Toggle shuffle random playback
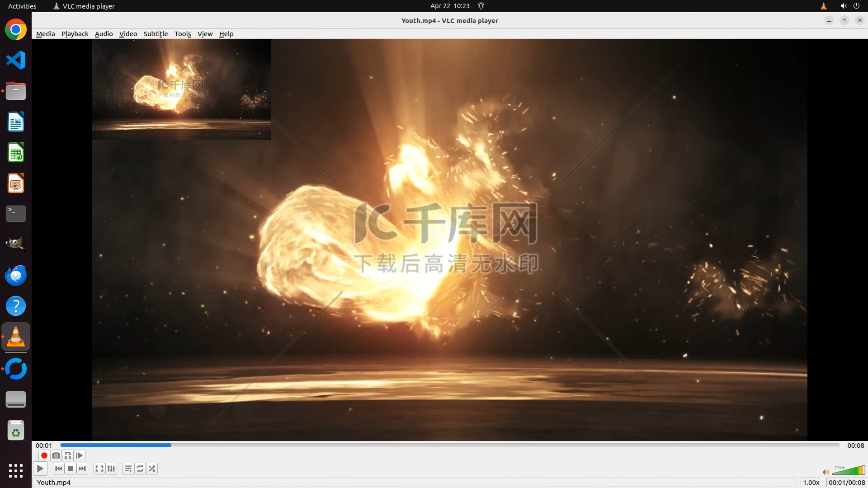This screenshot has height=488, width=868. [152, 469]
